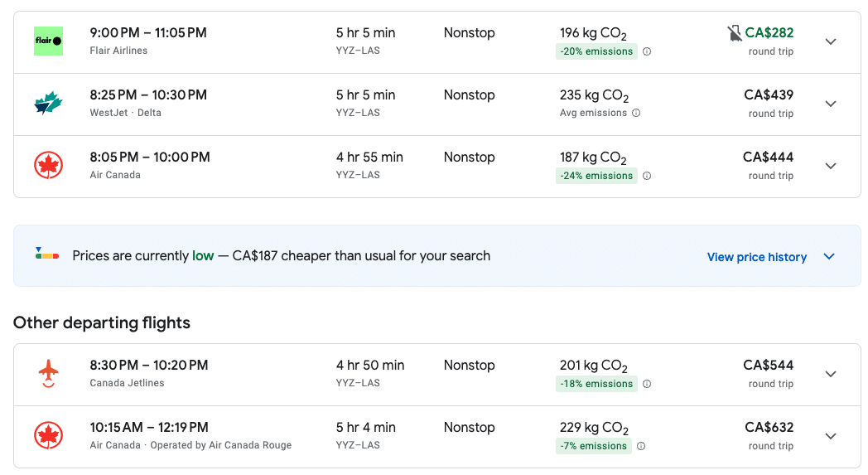Open the View price history link

tap(756, 257)
